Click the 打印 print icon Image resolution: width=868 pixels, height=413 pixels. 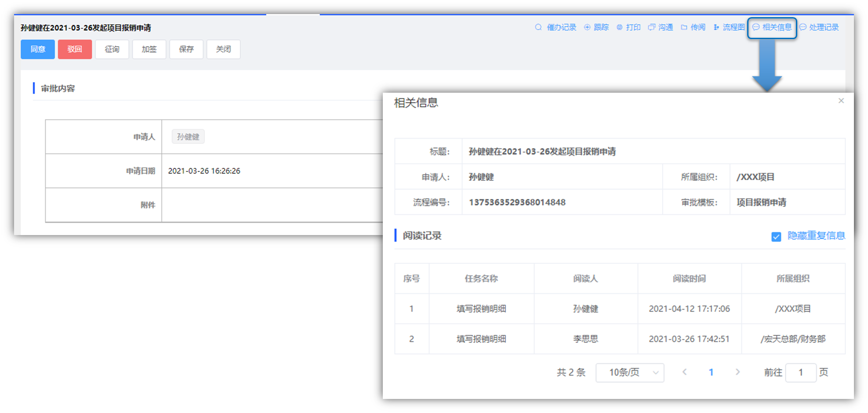[620, 27]
